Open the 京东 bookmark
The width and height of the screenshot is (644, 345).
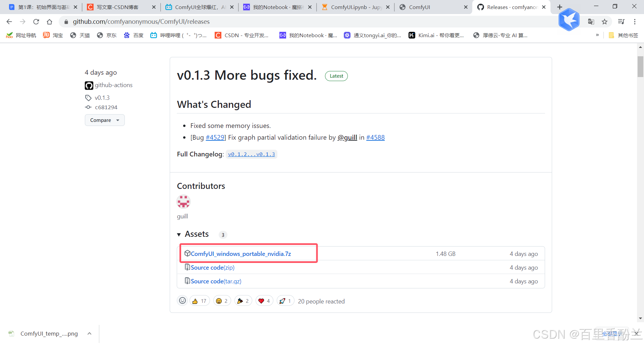pos(107,35)
